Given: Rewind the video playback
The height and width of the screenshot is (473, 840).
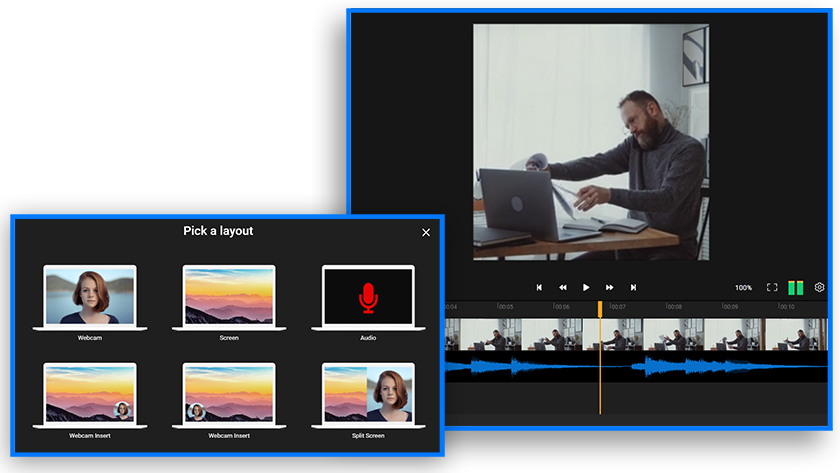Looking at the screenshot, I should (562, 288).
